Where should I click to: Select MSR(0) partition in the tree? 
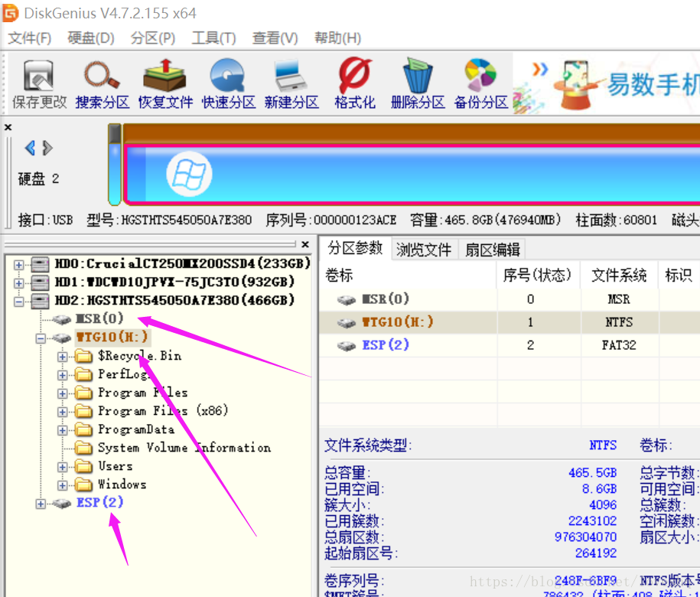pos(99,318)
